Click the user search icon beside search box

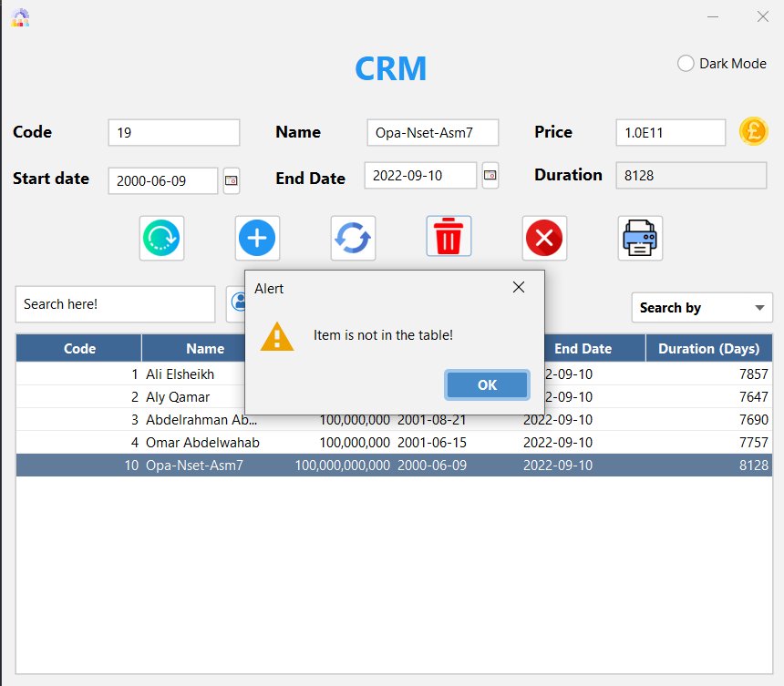[x=236, y=303]
